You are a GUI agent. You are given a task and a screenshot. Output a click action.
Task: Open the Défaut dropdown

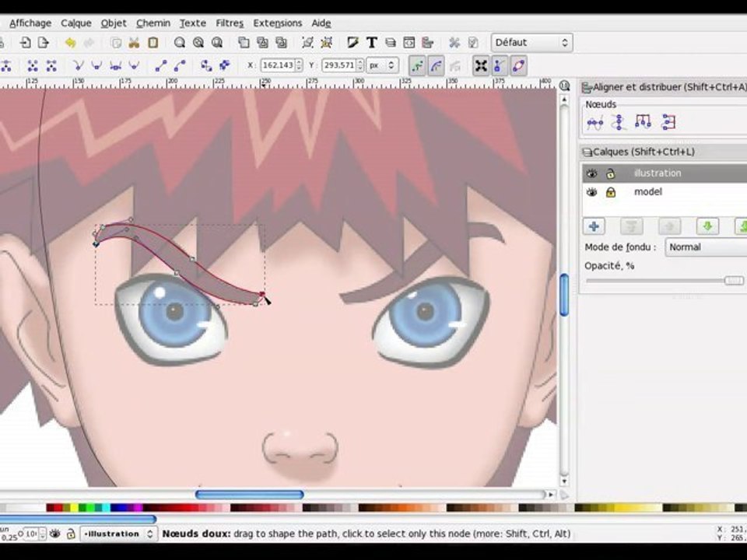click(531, 42)
